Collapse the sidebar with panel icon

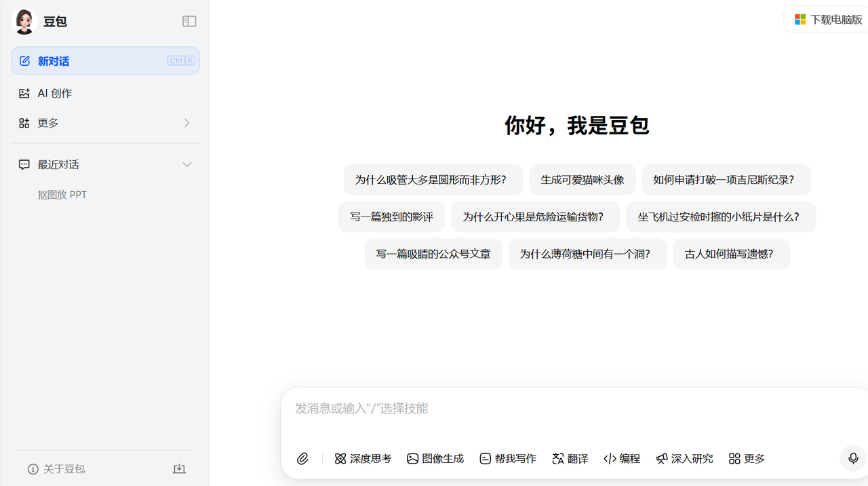[189, 22]
